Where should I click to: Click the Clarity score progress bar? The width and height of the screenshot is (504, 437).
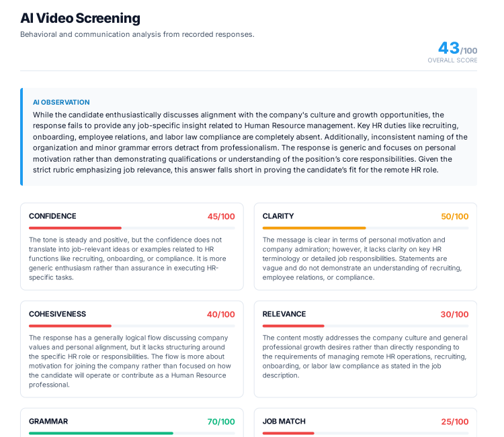point(366,228)
